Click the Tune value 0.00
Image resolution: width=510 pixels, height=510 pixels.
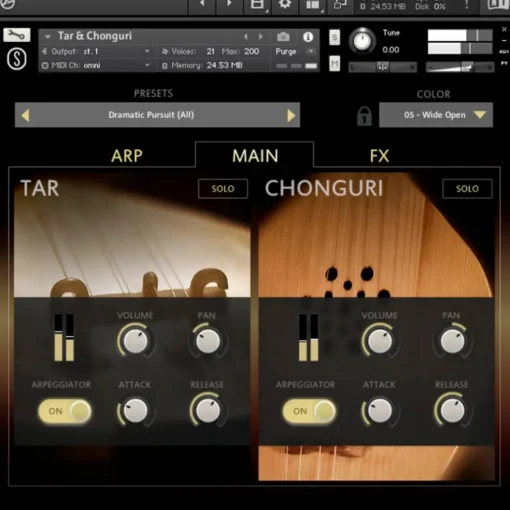point(391,50)
